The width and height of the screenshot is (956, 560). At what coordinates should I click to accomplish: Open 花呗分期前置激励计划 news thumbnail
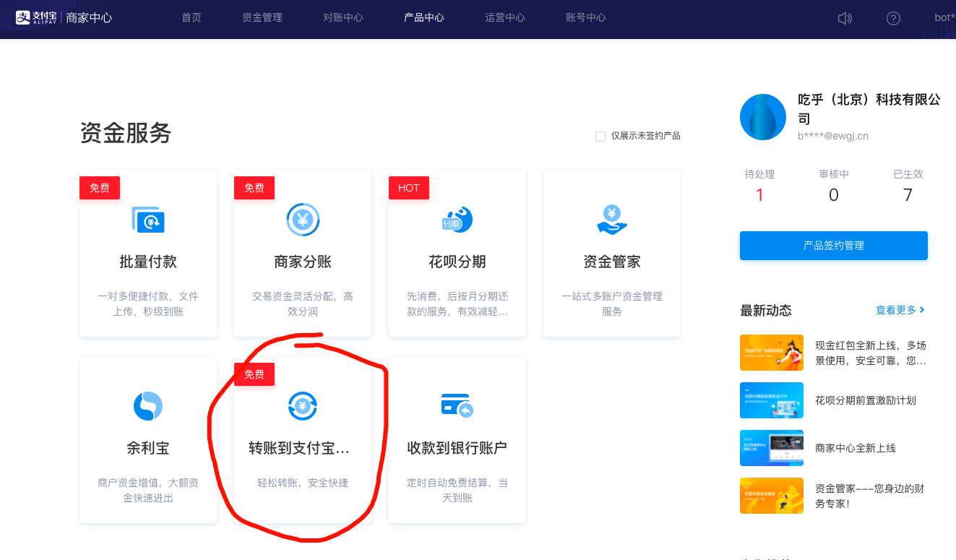click(772, 400)
